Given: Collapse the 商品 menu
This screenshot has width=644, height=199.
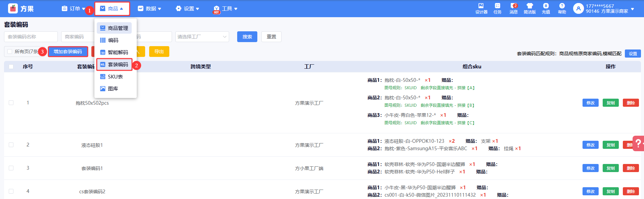Looking at the screenshot, I should [x=112, y=8].
